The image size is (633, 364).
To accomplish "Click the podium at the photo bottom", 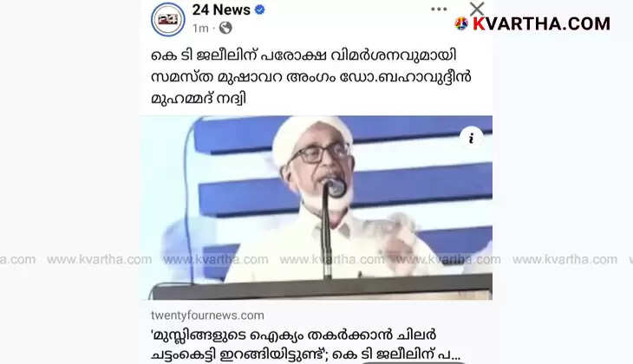I will 321,289.
